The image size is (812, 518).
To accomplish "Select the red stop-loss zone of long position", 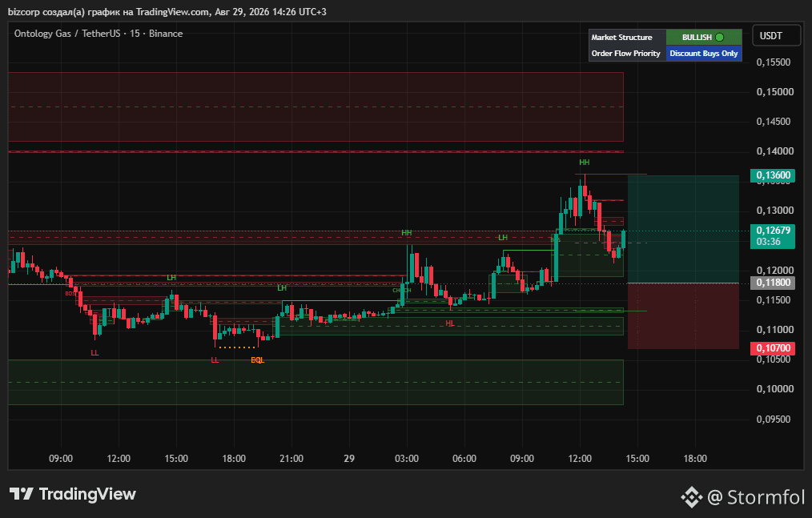I will tap(683, 316).
